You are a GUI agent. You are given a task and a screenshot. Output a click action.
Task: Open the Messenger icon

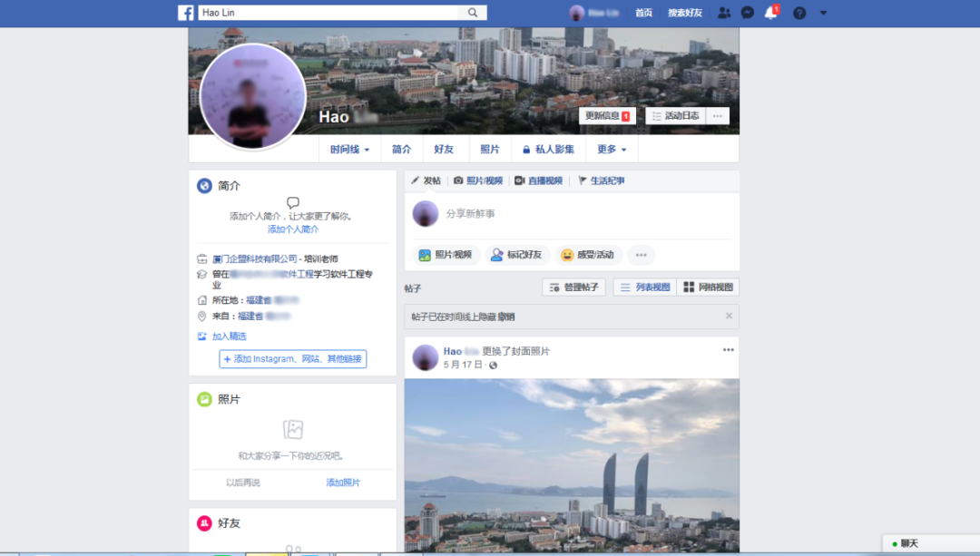(x=747, y=12)
